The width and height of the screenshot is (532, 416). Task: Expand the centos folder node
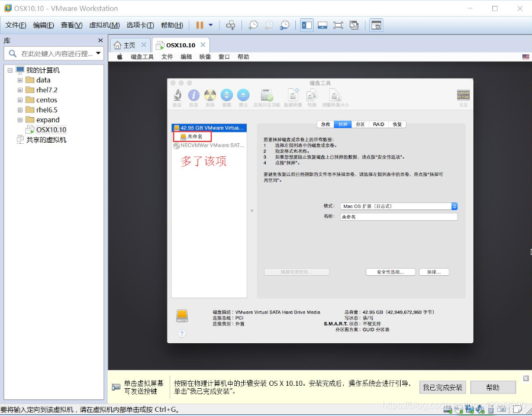pyautogui.click(x=20, y=100)
